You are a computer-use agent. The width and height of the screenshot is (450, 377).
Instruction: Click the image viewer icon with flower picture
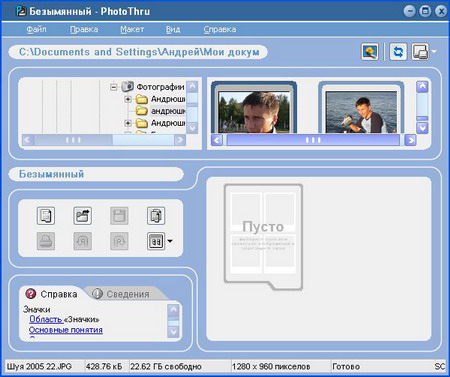point(370,52)
